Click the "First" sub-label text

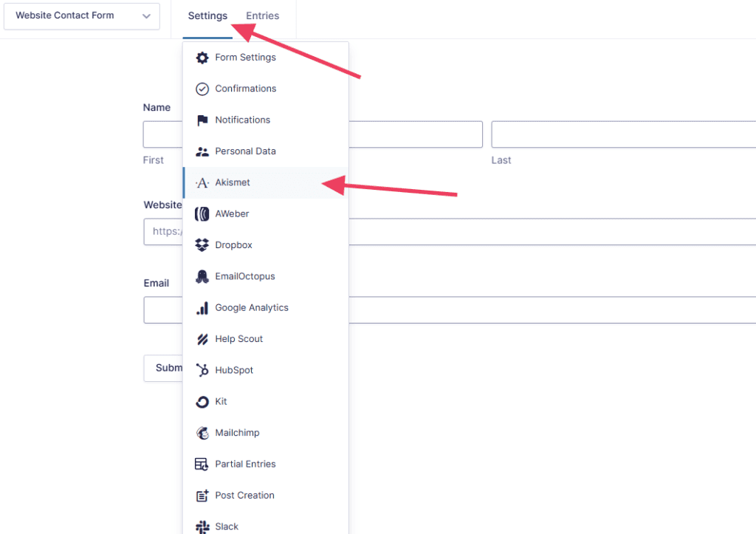(154, 160)
